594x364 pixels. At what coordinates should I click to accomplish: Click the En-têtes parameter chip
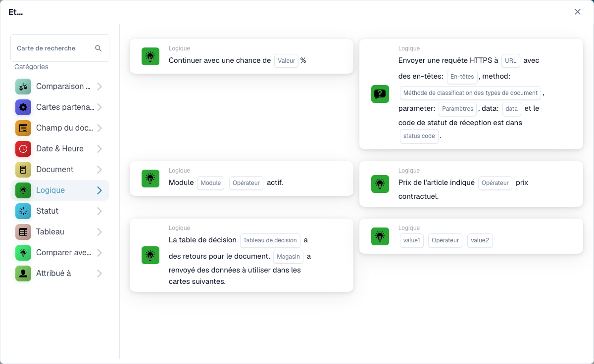[462, 77]
